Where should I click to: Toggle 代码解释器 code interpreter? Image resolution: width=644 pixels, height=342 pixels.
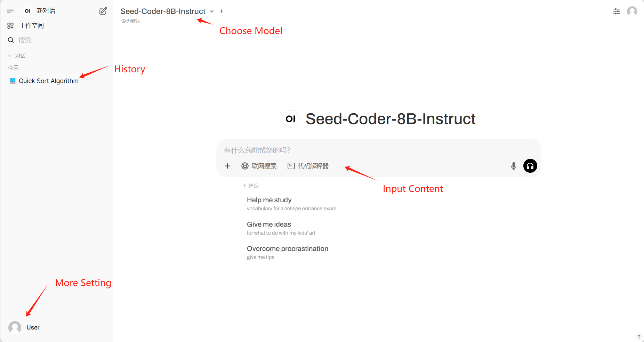click(x=308, y=166)
